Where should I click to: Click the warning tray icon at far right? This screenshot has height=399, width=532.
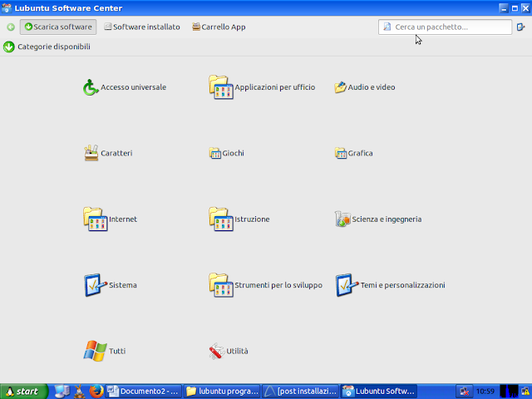pyautogui.click(x=525, y=392)
